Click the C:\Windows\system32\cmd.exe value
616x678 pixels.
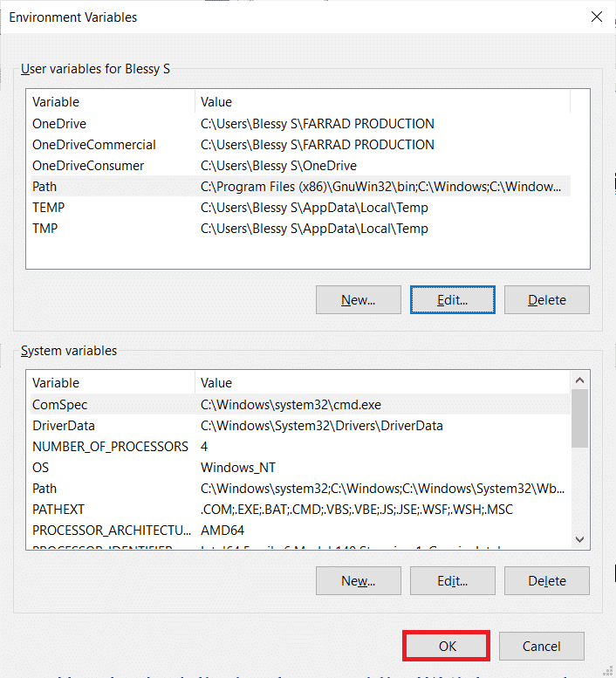291,405
